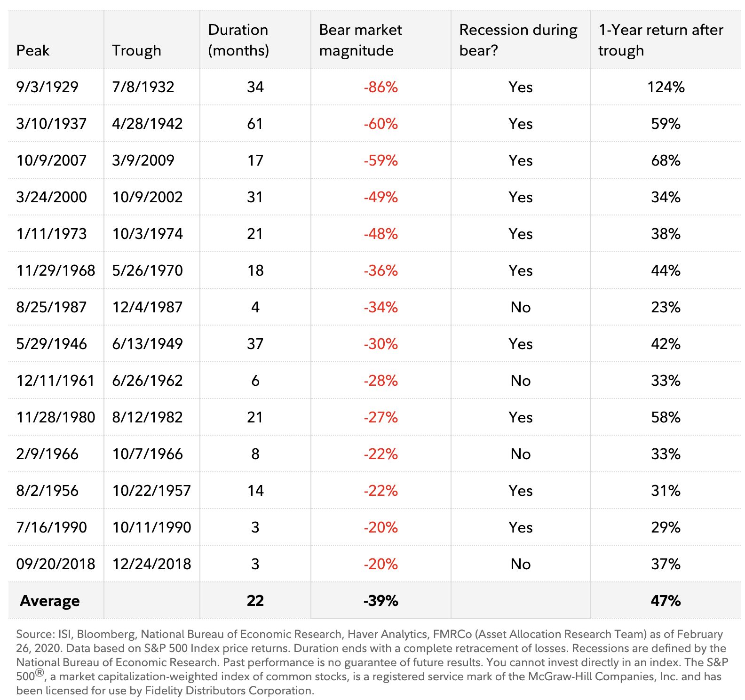
Task: Select the 124% return cell
Action: (x=666, y=87)
